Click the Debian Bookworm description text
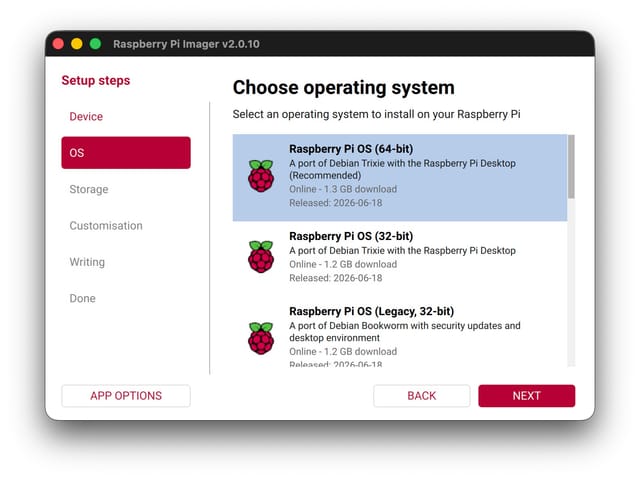Viewport: 640px width, 480px height. point(404,332)
